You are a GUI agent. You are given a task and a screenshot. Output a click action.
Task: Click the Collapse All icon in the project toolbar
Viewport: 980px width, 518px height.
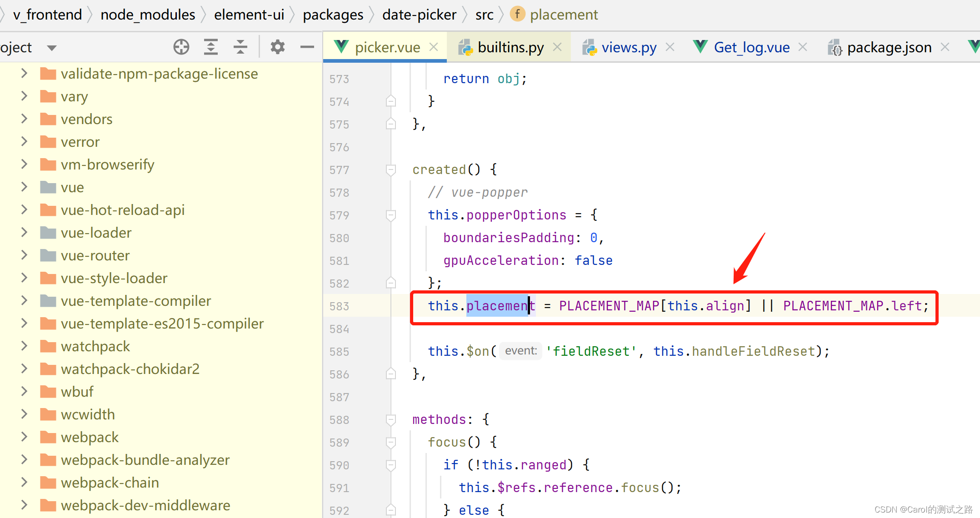click(240, 47)
